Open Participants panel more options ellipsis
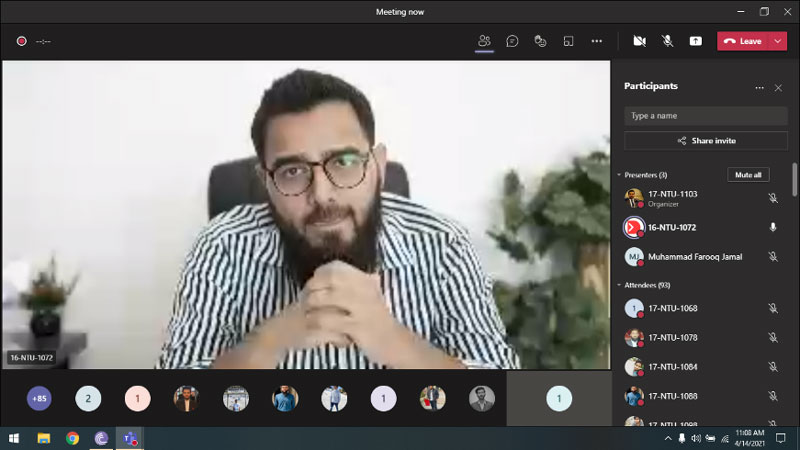800x450 pixels. [x=759, y=87]
